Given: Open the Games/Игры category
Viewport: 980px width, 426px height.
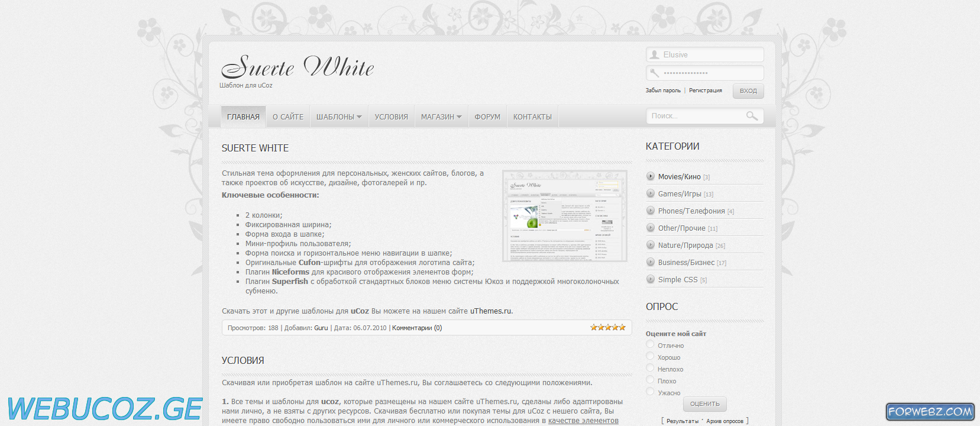Looking at the screenshot, I should (680, 193).
